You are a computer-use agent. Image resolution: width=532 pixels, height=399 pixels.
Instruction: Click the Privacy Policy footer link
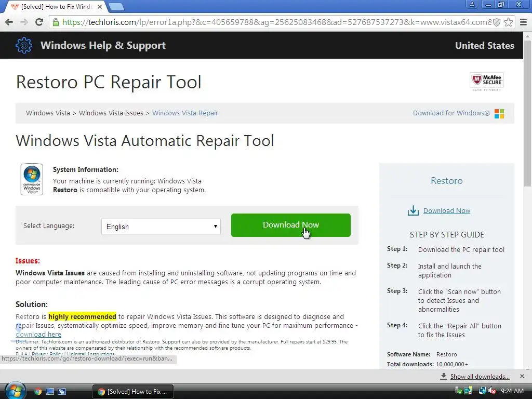tap(47, 354)
